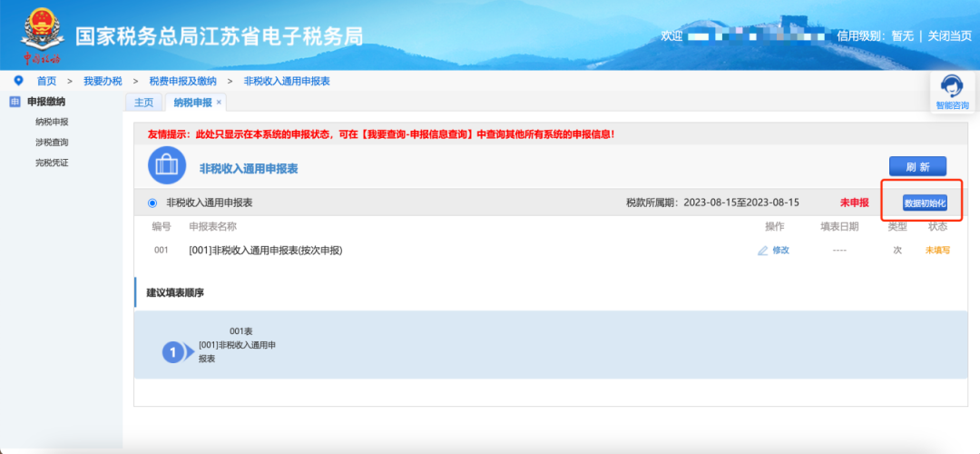Go to 税费申报及缴纳 in the breadcrumb
Image resolution: width=980 pixels, height=454 pixels.
pyautogui.click(x=182, y=82)
